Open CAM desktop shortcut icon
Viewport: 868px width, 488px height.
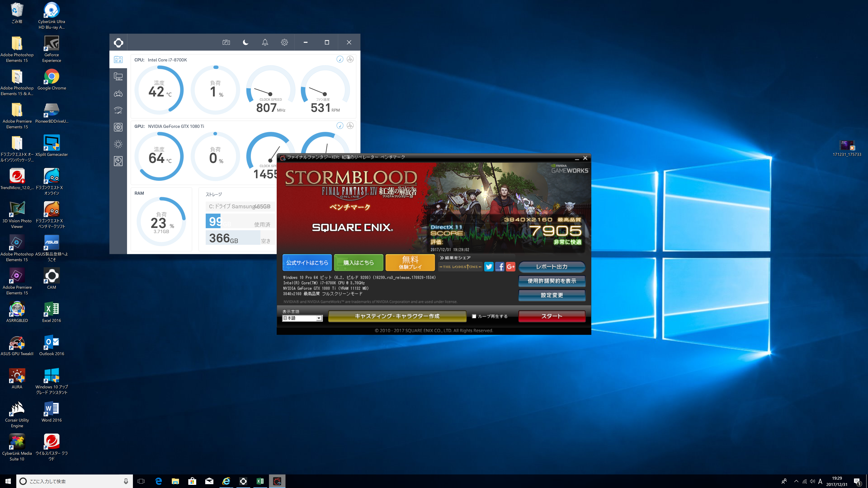[x=52, y=279]
